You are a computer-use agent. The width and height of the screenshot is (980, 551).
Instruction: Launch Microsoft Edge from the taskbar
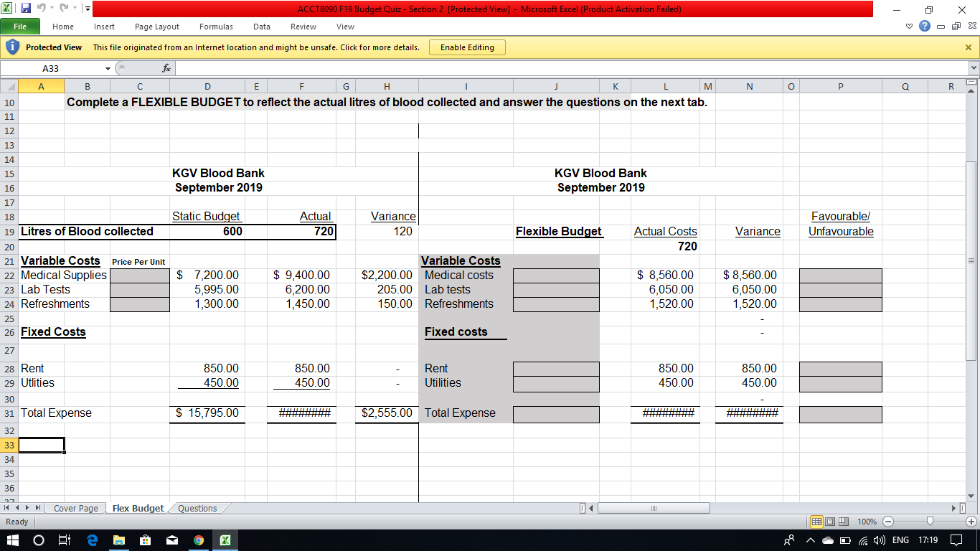click(x=92, y=540)
